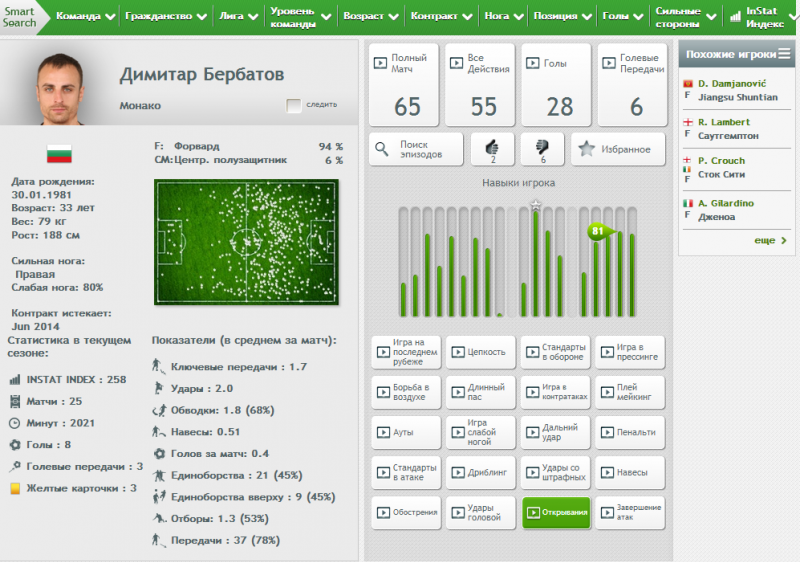Click the magnifier in Поиск эпизодов
This screenshot has height=562, width=800.
click(383, 150)
